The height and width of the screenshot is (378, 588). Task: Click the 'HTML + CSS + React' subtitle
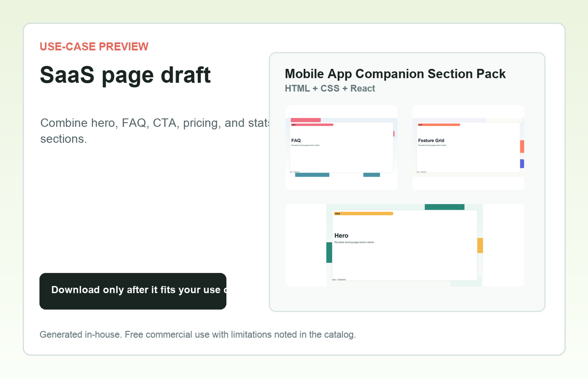[x=330, y=88]
